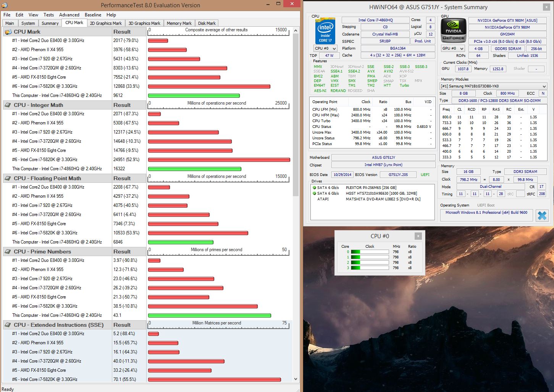Click the NVIDIA GeForce logo in HWiNFO64
The width and height of the screenshot is (554, 392).
453,31
